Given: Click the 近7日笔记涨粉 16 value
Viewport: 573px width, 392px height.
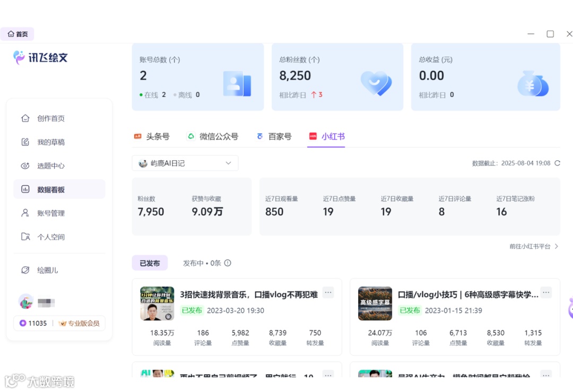Looking at the screenshot, I should tap(501, 212).
